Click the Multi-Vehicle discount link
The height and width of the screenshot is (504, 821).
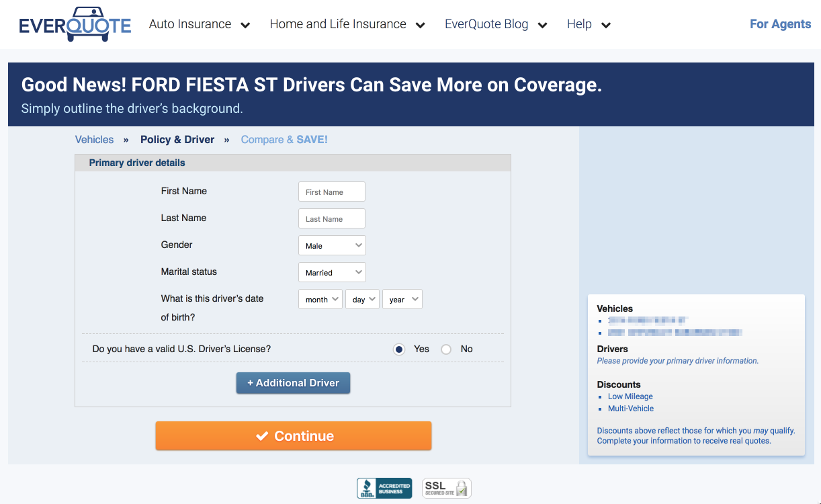click(x=631, y=409)
